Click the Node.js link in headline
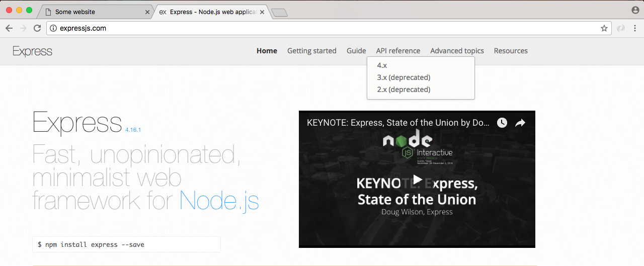The height and width of the screenshot is (266, 644). click(219, 200)
